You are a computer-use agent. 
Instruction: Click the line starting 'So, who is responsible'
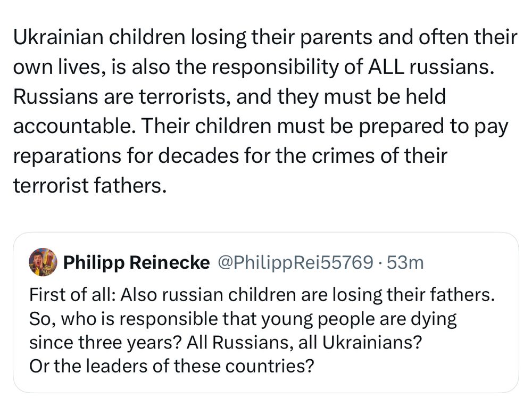click(x=243, y=319)
